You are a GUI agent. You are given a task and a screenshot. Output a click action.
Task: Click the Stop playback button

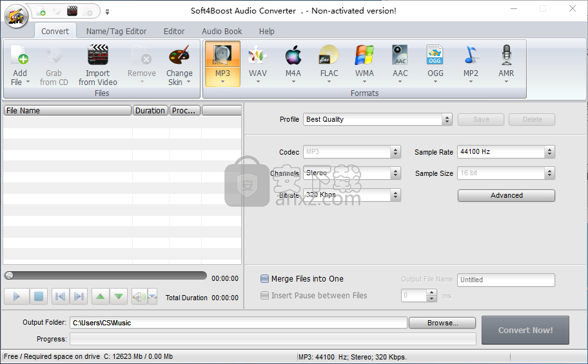pyautogui.click(x=39, y=296)
